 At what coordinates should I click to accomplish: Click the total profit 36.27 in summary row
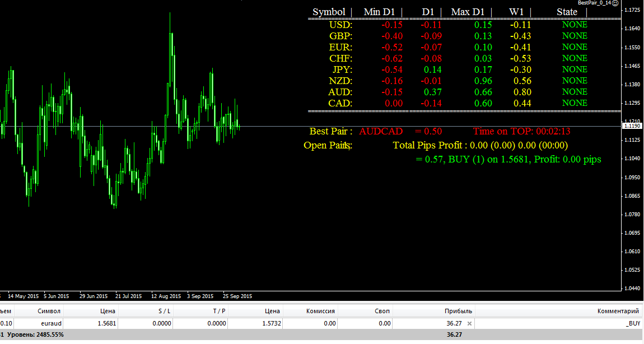tap(454, 334)
